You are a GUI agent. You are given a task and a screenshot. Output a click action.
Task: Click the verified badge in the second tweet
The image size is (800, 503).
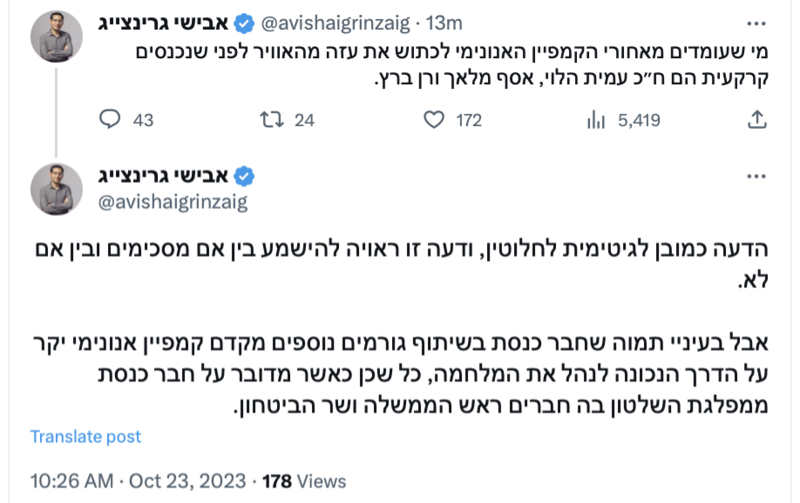244,176
